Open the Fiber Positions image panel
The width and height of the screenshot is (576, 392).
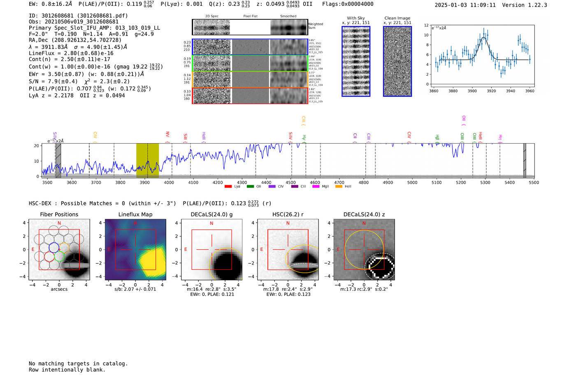pos(59,250)
